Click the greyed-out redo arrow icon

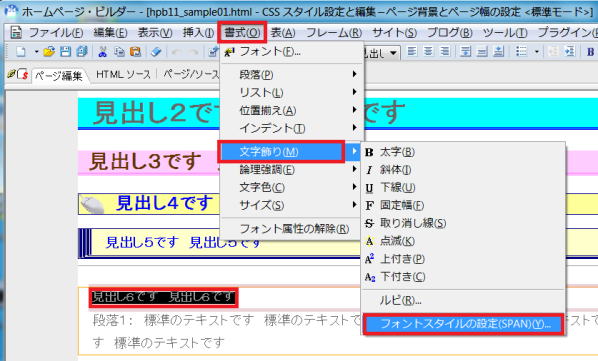pyautogui.click(x=193, y=51)
